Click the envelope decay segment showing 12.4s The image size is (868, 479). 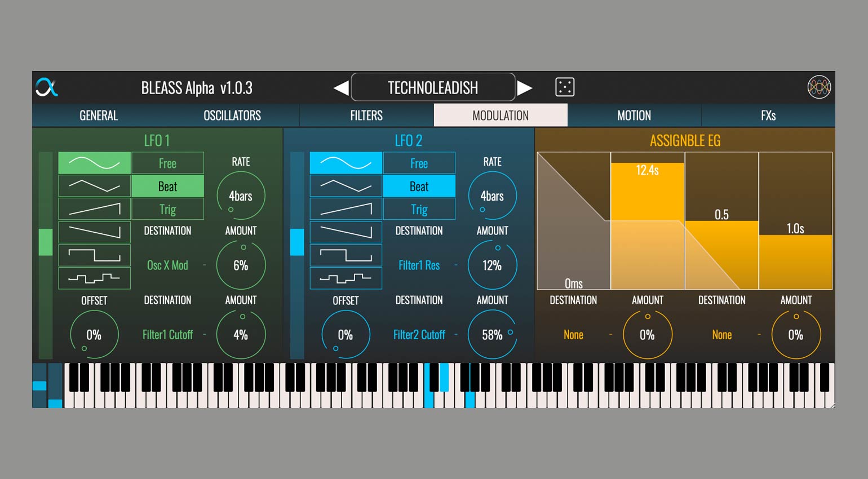click(x=648, y=221)
